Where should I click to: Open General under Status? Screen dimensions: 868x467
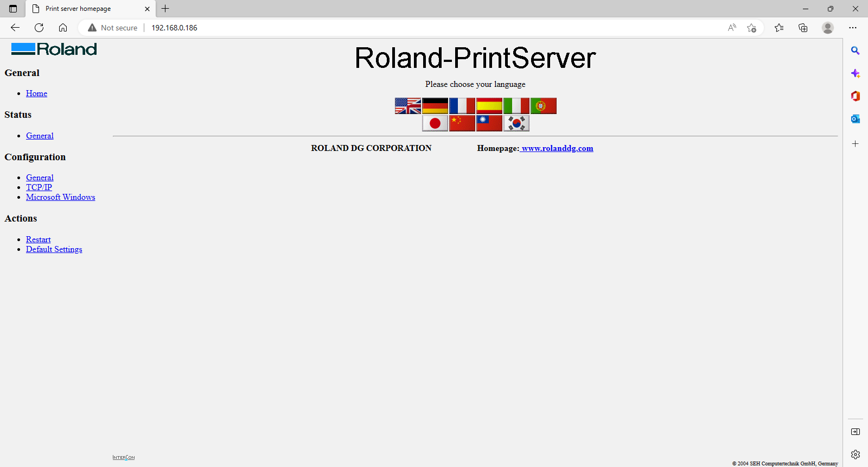click(x=40, y=136)
